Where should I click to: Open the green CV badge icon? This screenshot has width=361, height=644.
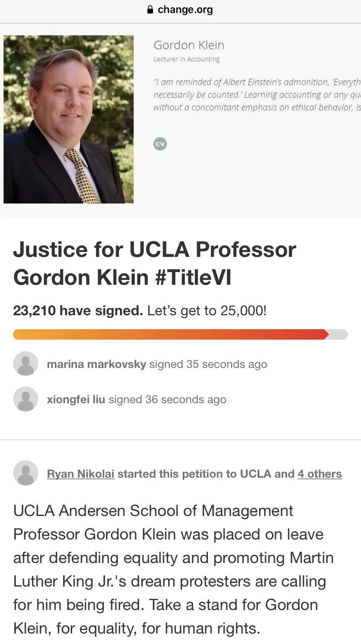160,144
